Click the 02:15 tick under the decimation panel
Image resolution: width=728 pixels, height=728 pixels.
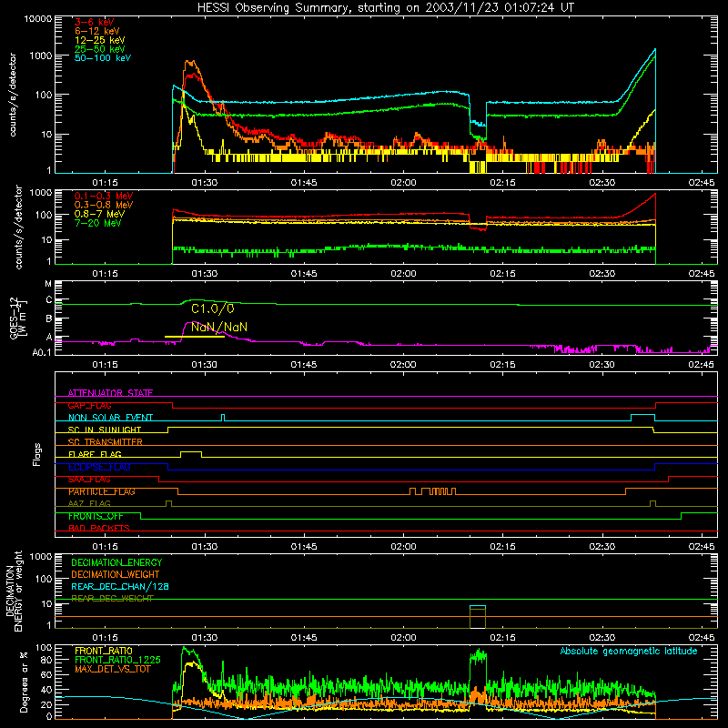click(x=502, y=638)
